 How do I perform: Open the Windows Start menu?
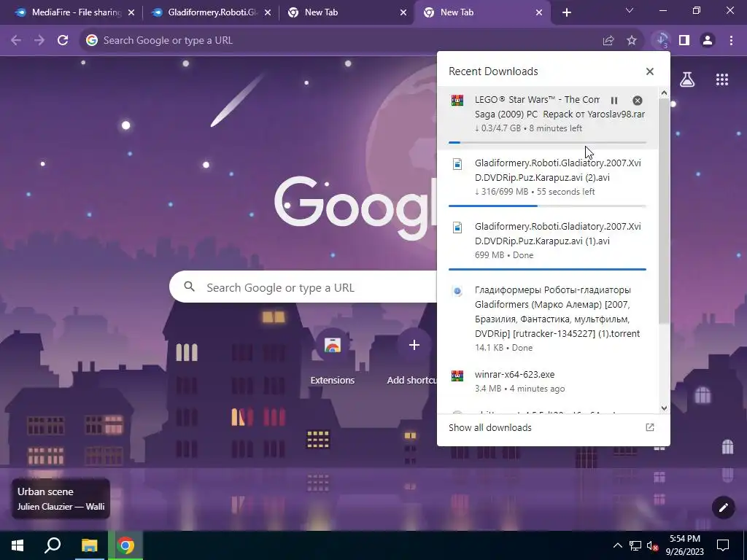click(x=18, y=545)
